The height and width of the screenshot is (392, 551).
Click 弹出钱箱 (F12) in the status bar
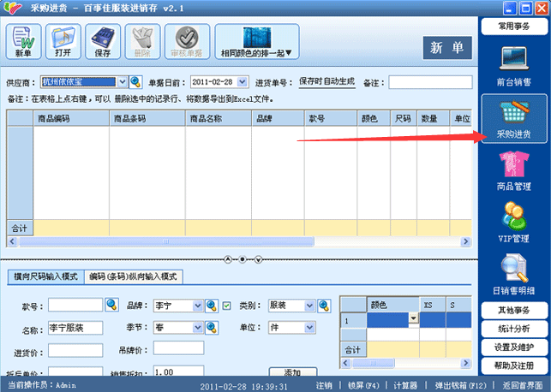[x=460, y=385]
